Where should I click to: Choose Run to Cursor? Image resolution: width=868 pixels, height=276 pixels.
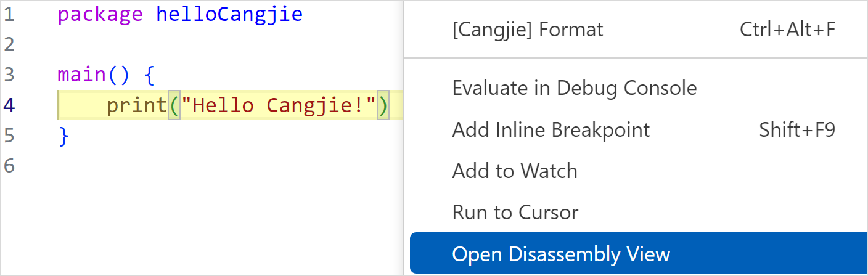pos(515,213)
